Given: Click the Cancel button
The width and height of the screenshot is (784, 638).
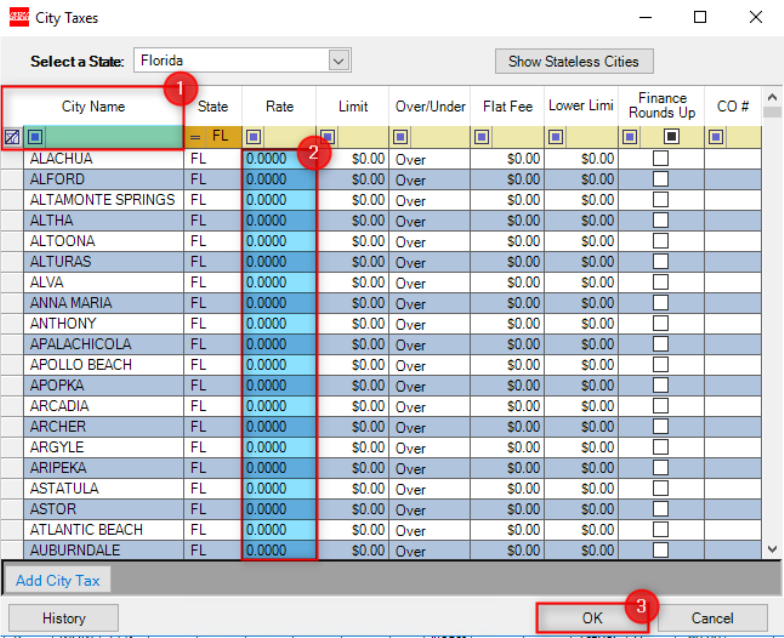Looking at the screenshot, I should tap(712, 618).
